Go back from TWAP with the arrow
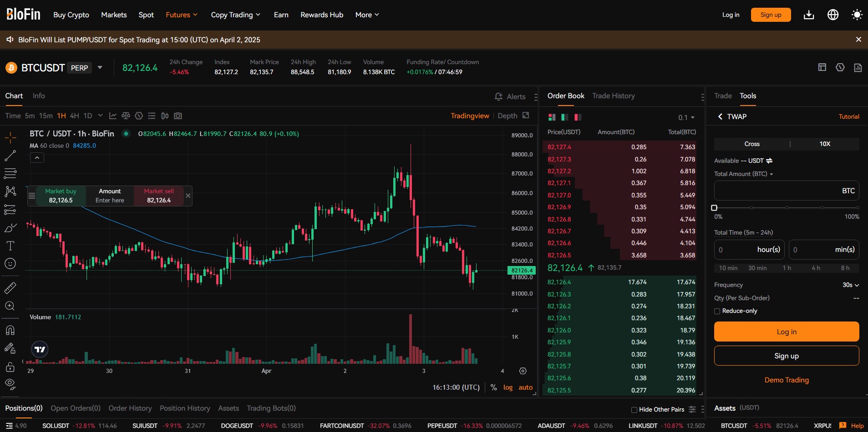Viewport: 868px width, 432px height. click(720, 116)
